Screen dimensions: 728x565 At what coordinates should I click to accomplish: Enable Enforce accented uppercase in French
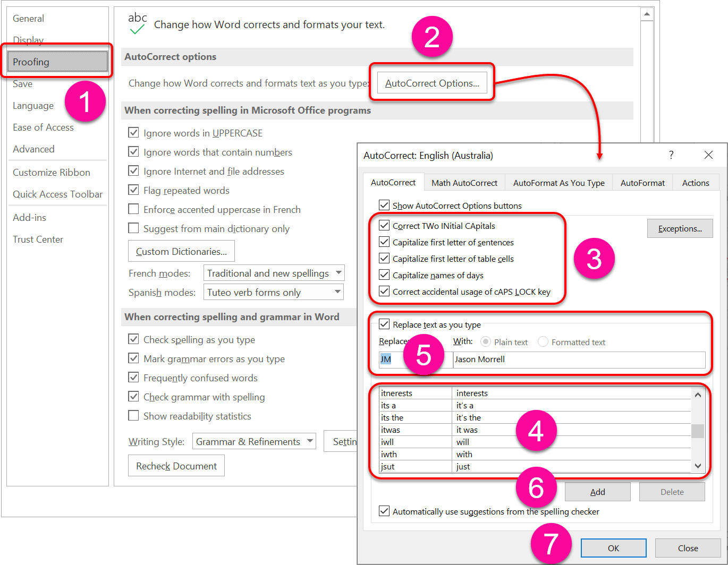coord(134,209)
